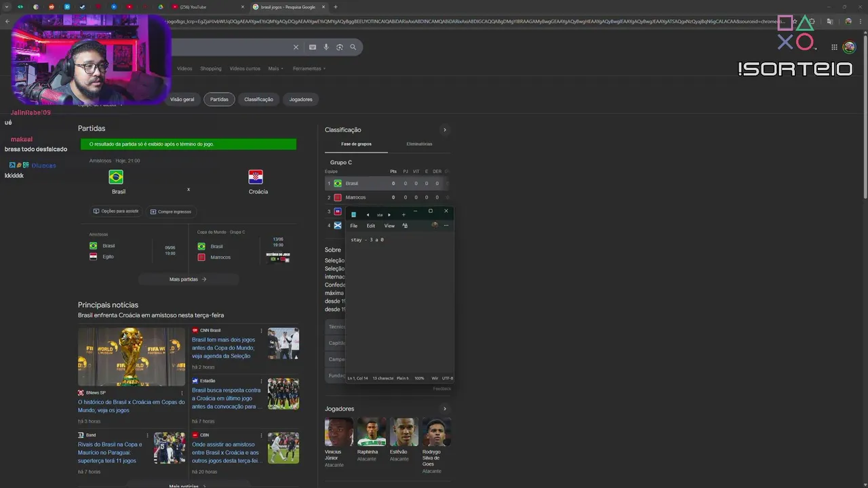Clear the Google search box text
868x488 pixels.
[x=296, y=47]
